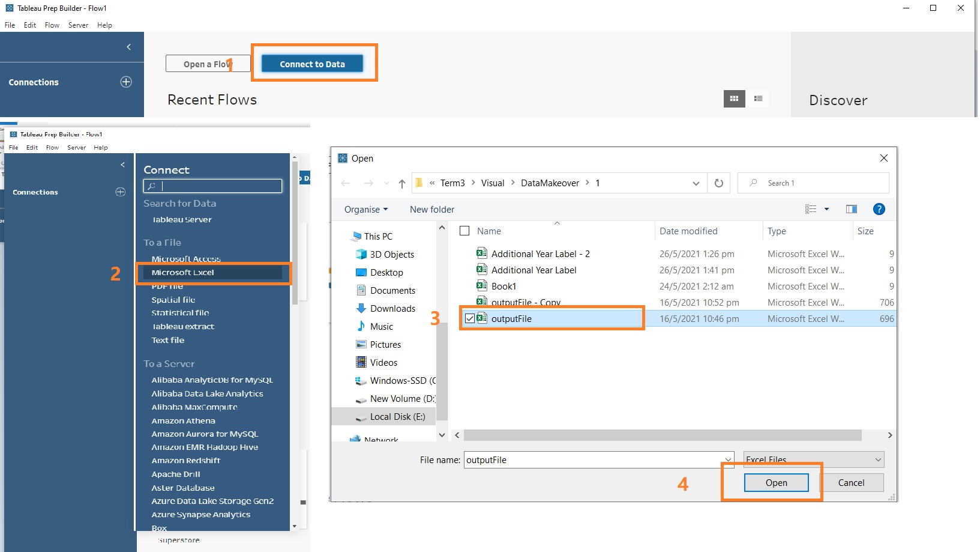The image size is (980, 552).
Task: Select Tableau Server connector
Action: pyautogui.click(x=181, y=219)
